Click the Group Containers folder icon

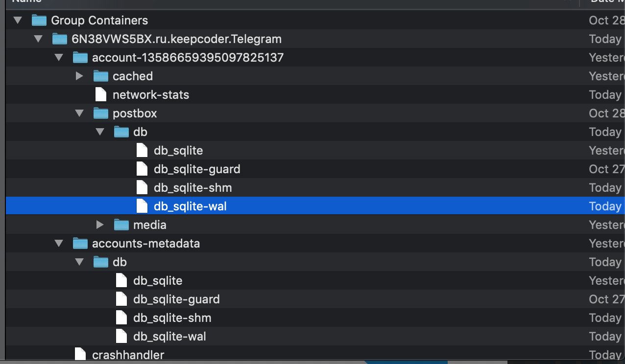[x=39, y=20]
